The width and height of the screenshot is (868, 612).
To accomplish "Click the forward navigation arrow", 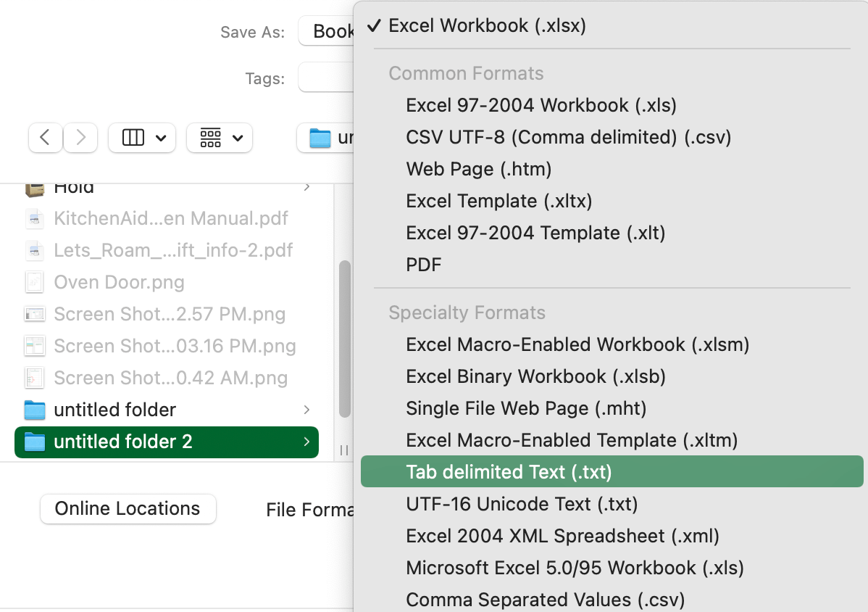I will [x=80, y=138].
